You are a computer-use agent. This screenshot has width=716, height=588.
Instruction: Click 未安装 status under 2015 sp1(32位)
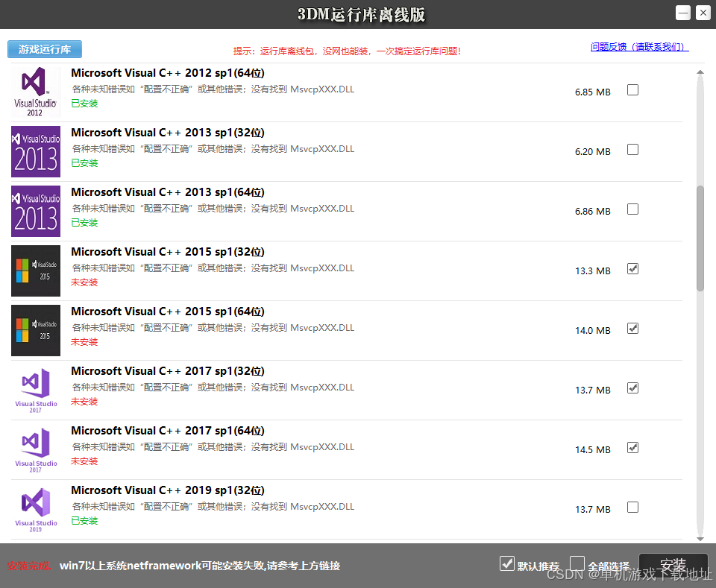(x=84, y=282)
